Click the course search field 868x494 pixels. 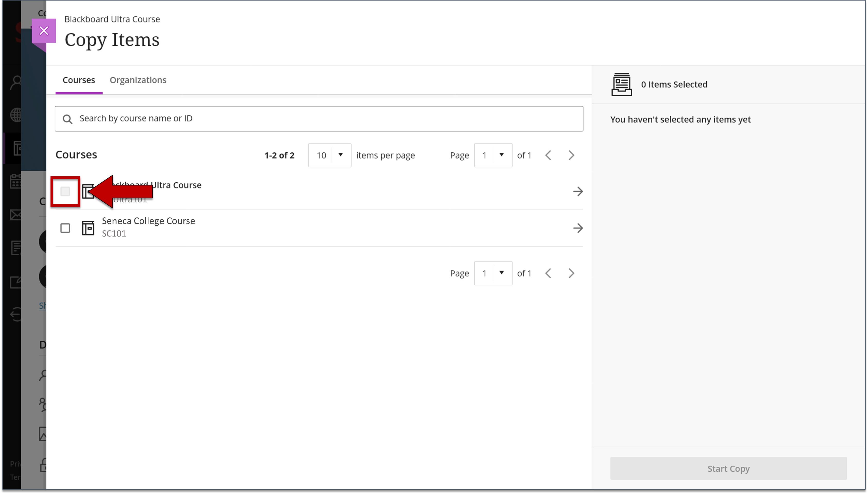(x=319, y=119)
